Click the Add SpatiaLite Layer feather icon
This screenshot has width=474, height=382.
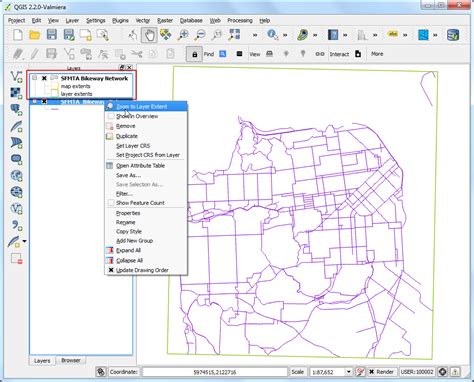(x=16, y=126)
